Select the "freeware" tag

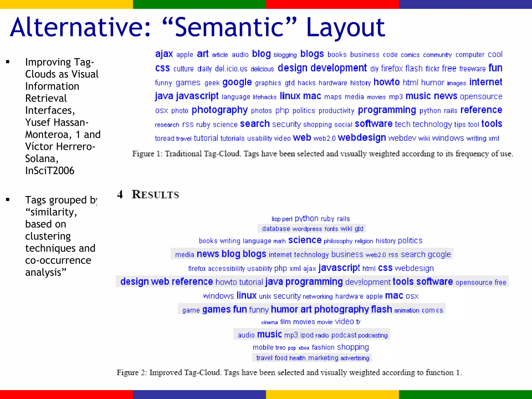[x=472, y=69]
